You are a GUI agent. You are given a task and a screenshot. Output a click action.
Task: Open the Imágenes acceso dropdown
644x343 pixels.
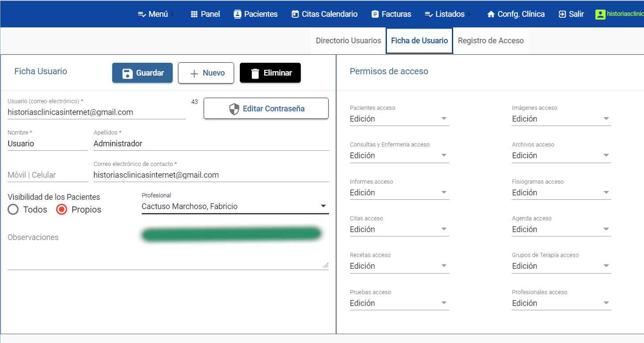[x=561, y=119]
